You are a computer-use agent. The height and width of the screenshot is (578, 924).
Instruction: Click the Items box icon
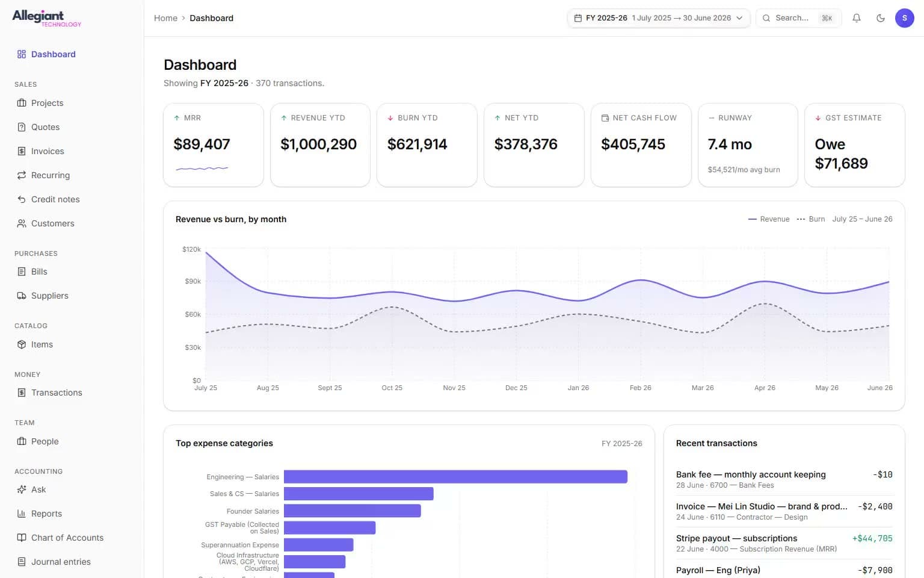coord(22,344)
